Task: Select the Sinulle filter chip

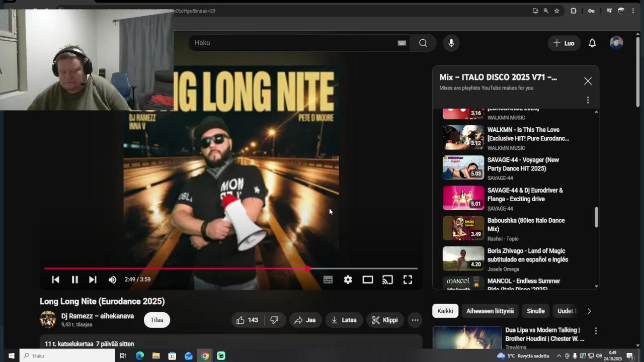Action: 535,311
